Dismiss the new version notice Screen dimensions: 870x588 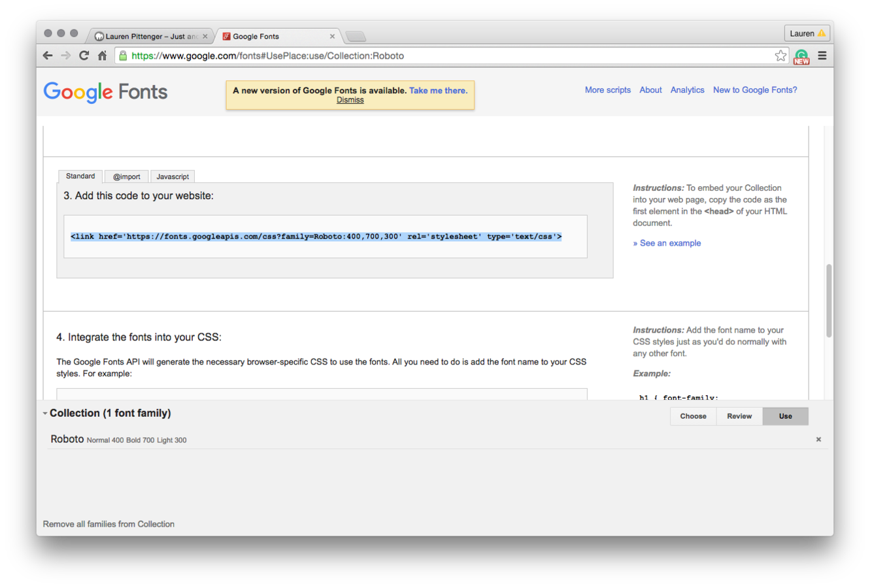click(x=350, y=100)
